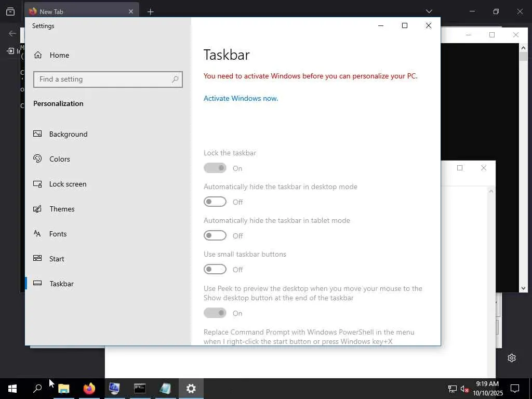Click Firefox new tab page gear icon
The width and height of the screenshot is (532, 399).
point(512,358)
